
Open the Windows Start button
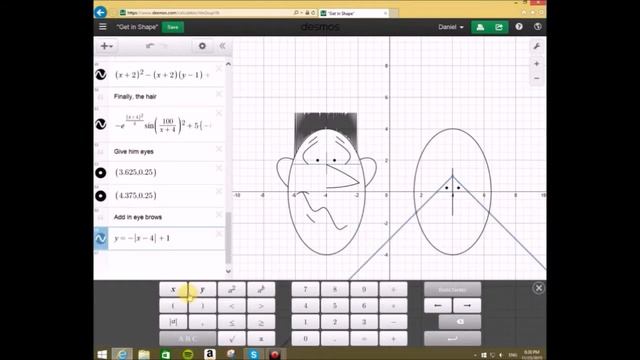pos(102,354)
